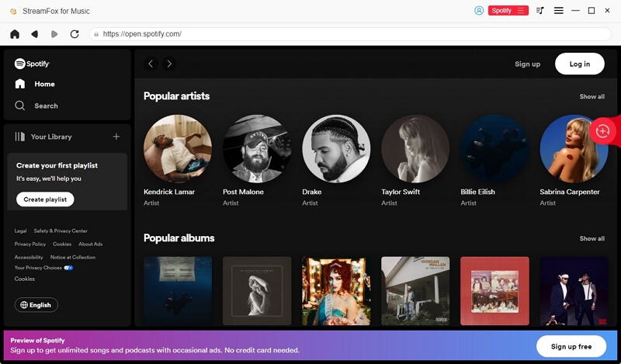621x364 pixels.
Task: Click the Log in button
Action: coord(579,64)
